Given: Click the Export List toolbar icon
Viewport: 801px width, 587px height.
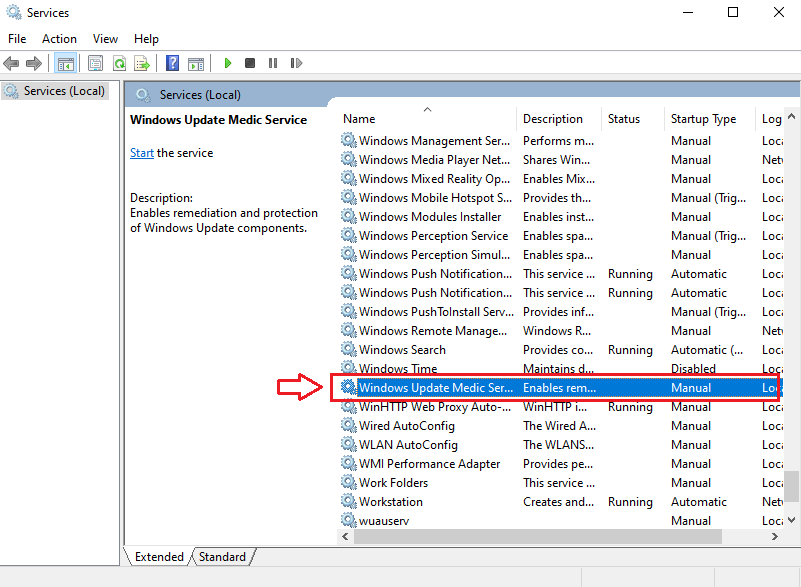Looking at the screenshot, I should pos(142,63).
